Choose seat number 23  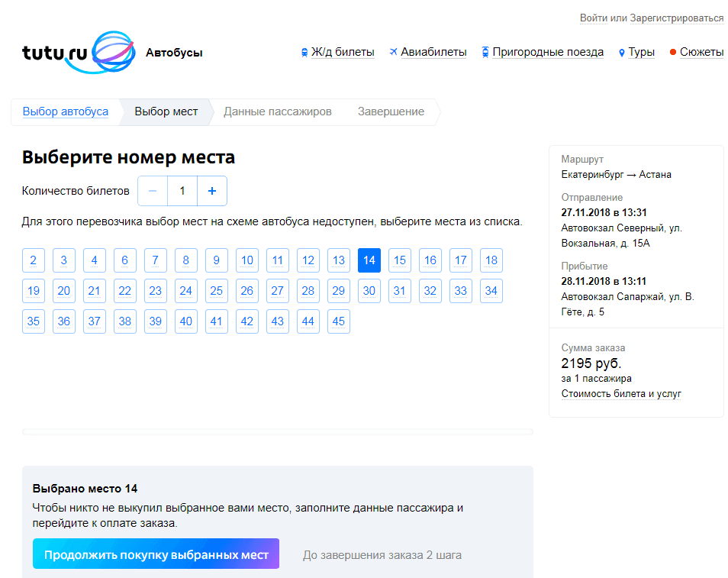[x=156, y=291]
